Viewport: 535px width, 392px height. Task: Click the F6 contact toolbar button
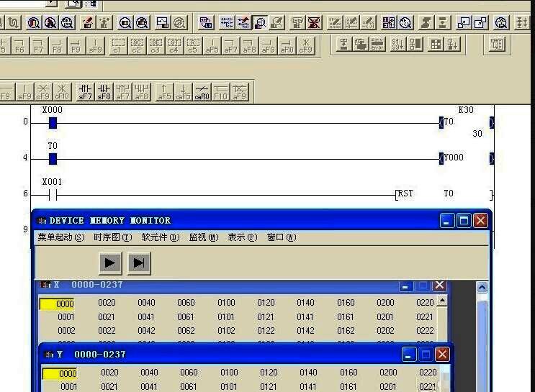point(19,46)
